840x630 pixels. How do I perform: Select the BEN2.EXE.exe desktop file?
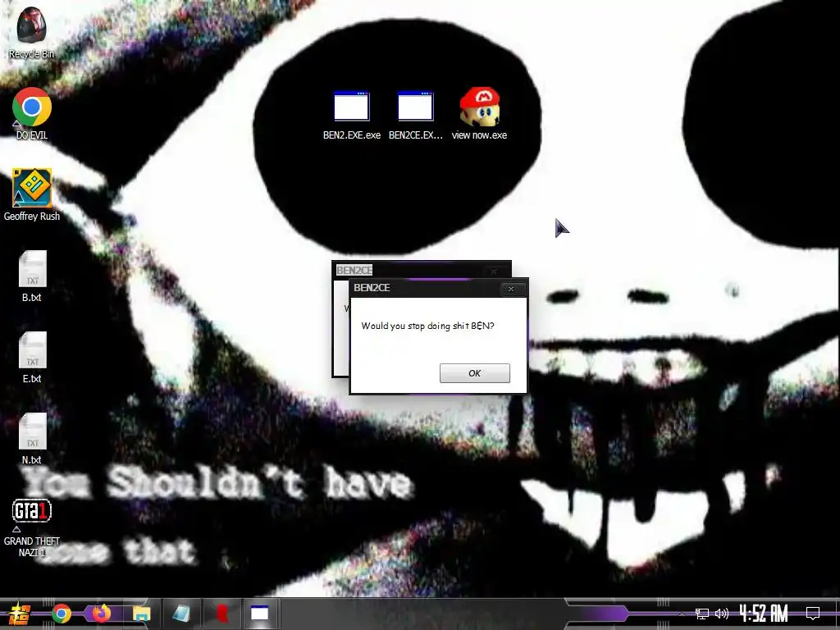coord(351,115)
